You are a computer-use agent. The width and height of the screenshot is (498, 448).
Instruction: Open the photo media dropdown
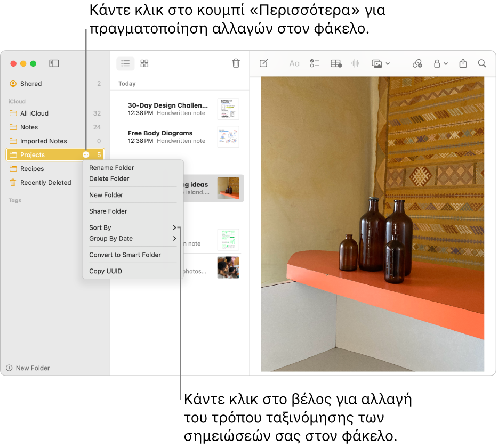[381, 63]
